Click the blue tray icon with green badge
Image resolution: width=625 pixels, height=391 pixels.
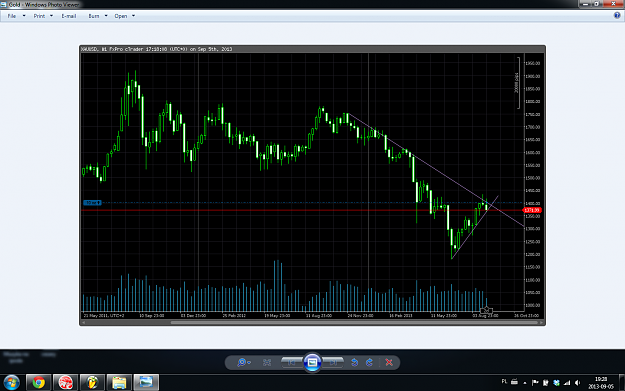tap(556, 383)
